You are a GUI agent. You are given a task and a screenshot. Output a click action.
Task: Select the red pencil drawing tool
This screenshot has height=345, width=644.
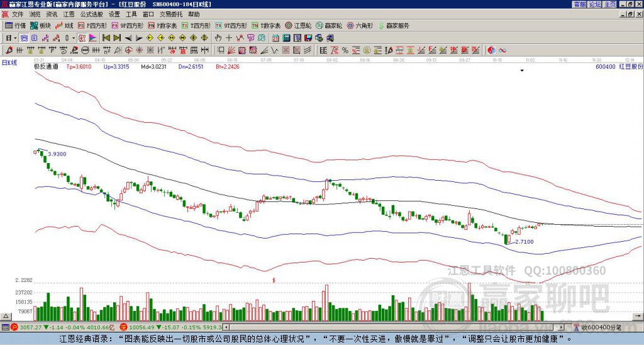point(9,50)
